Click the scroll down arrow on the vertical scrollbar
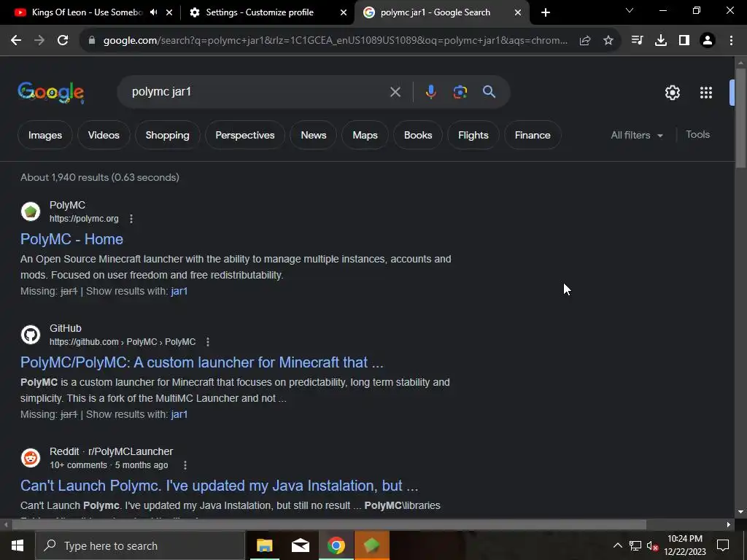Screen dimensions: 747x560 (741, 513)
